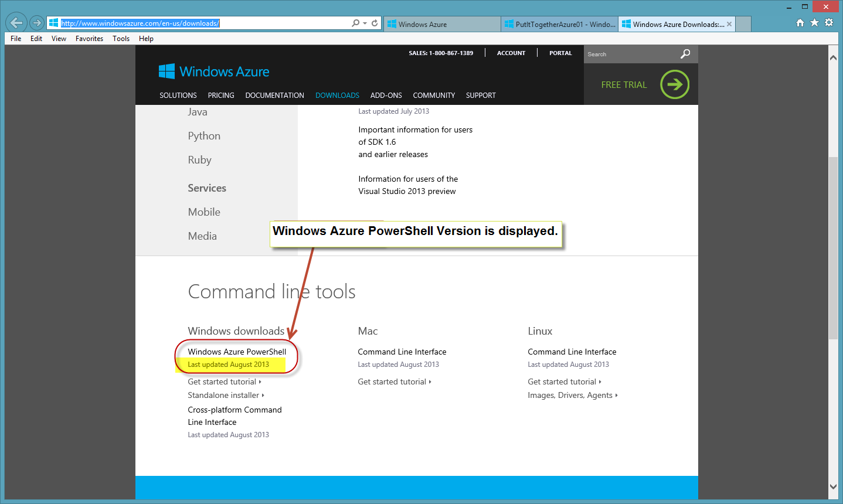
Task: Click the site search magnifier icon
Action: click(x=685, y=54)
